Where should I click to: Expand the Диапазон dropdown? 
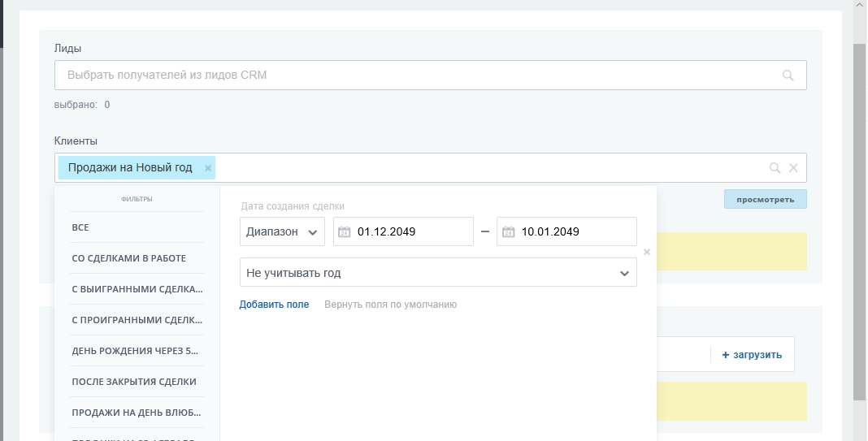282,231
